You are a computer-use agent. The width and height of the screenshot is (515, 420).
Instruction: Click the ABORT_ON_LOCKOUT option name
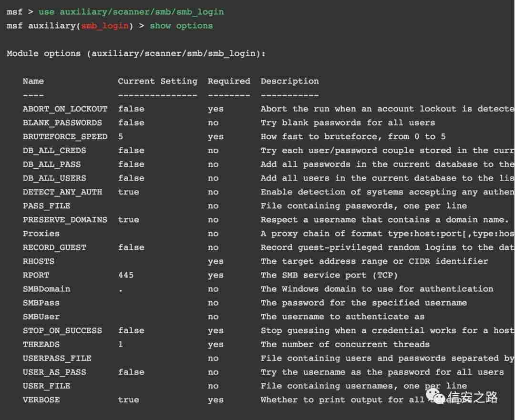pyautogui.click(x=65, y=109)
